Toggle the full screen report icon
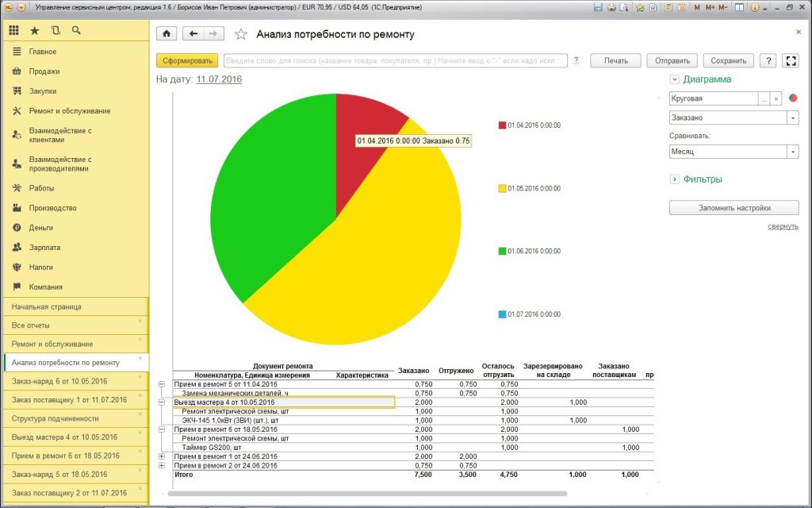812x508 pixels. [791, 60]
